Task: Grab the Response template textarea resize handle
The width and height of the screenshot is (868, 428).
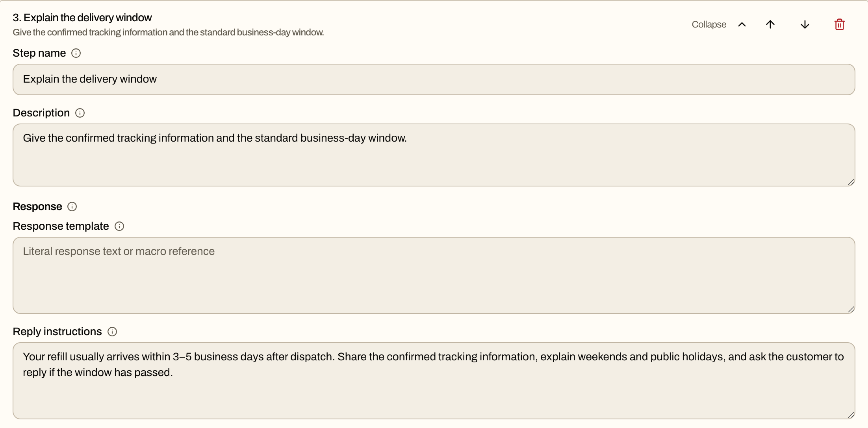Action: (x=851, y=310)
